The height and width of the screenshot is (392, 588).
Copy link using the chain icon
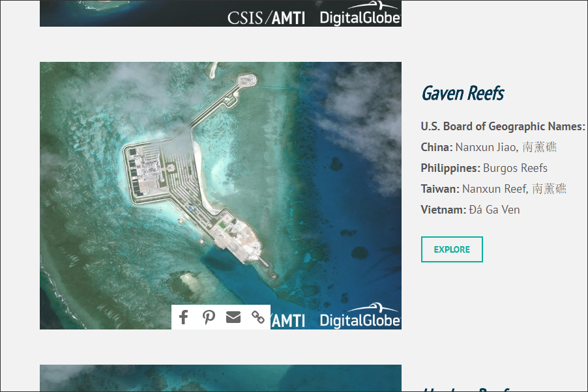click(x=258, y=317)
